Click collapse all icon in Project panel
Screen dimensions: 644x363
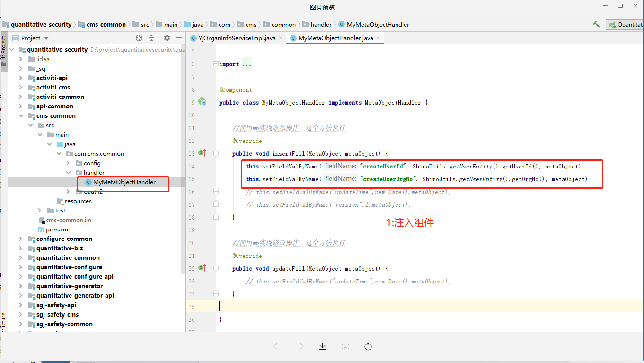(151, 38)
